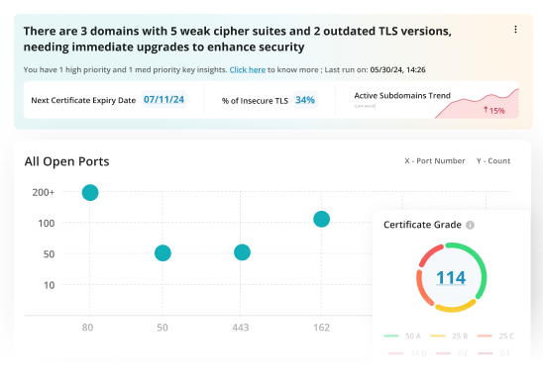Toggle the 50 A legend entry
The image size is (543, 392).
402,336
